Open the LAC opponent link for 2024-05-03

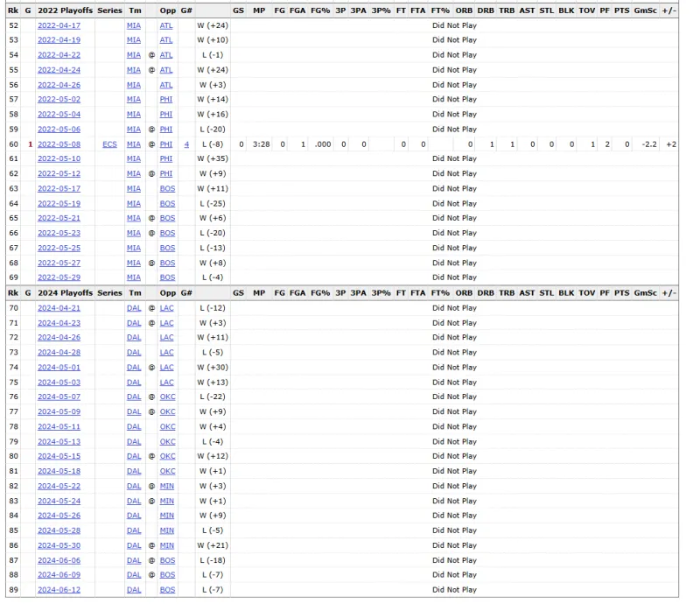click(166, 383)
